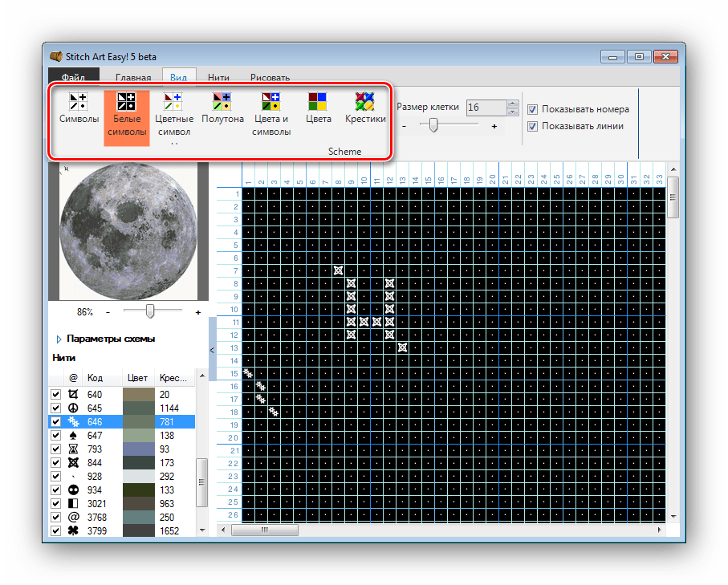Select Цвета и символы view mode

(271, 102)
